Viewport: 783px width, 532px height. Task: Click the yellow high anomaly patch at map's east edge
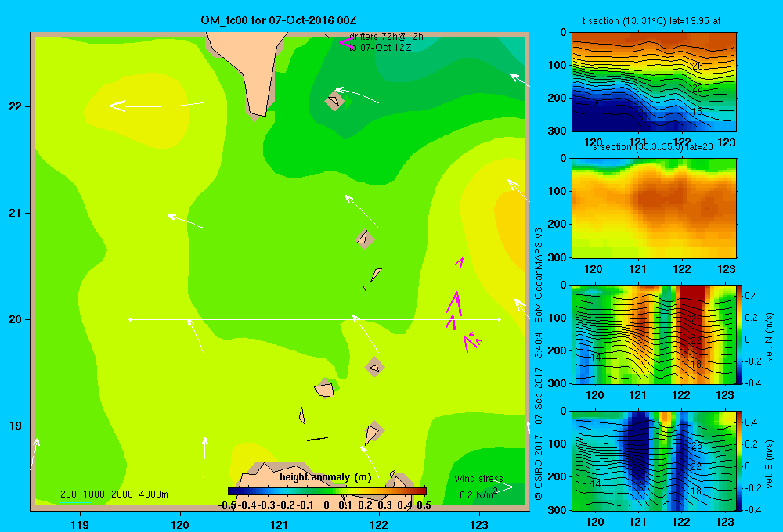point(510,227)
